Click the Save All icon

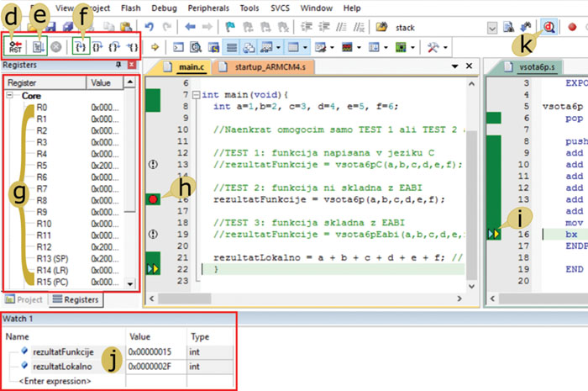point(68,27)
